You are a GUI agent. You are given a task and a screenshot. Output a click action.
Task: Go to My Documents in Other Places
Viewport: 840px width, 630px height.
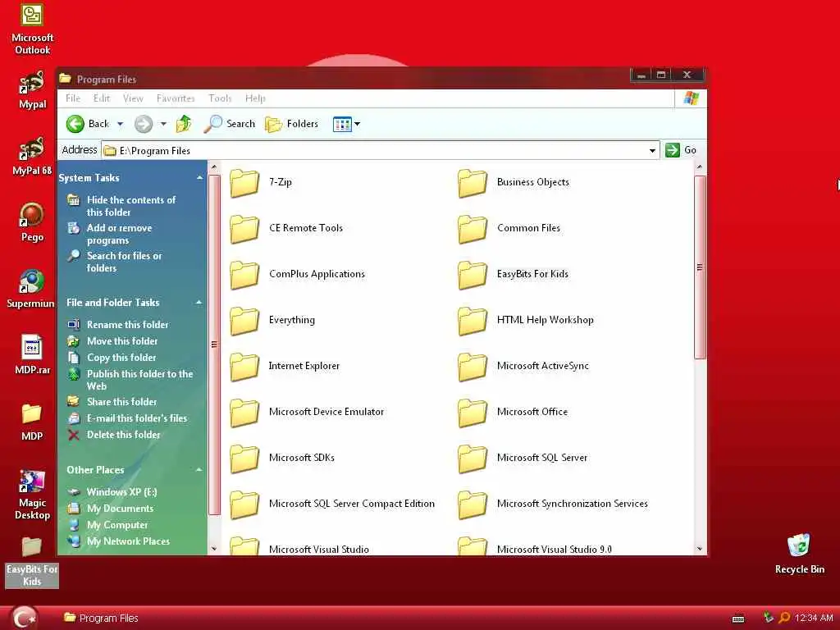click(120, 509)
